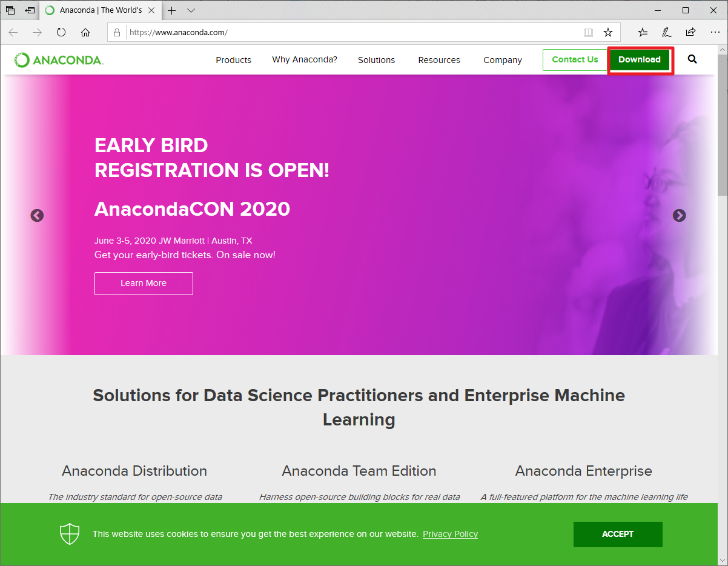Open the Products menu
This screenshot has width=728, height=566.
coord(233,60)
